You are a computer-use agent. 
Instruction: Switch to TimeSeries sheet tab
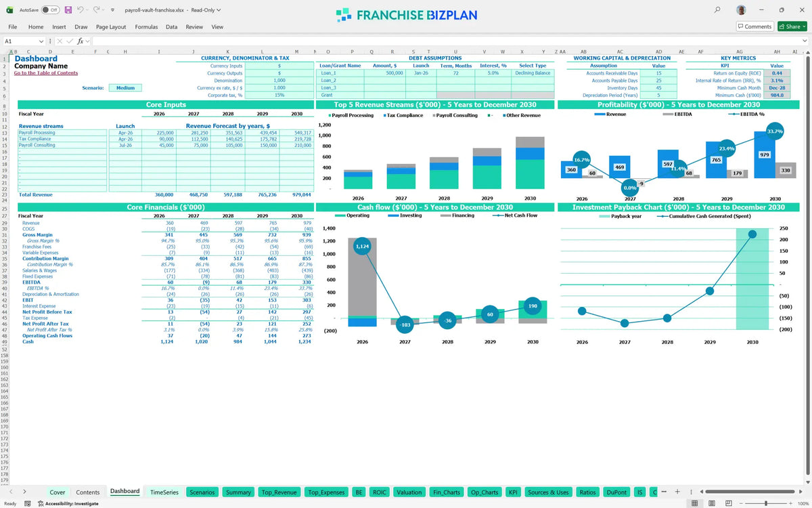point(164,492)
